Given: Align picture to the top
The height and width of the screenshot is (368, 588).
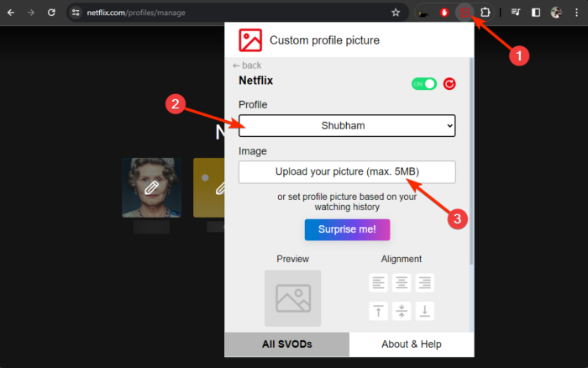Looking at the screenshot, I should [x=378, y=311].
